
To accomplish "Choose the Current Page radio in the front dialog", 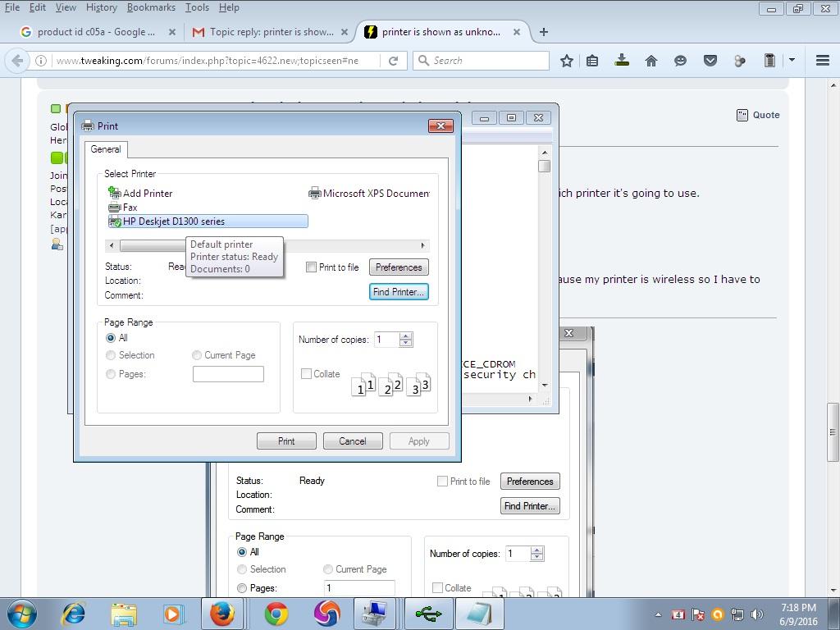I will [197, 355].
